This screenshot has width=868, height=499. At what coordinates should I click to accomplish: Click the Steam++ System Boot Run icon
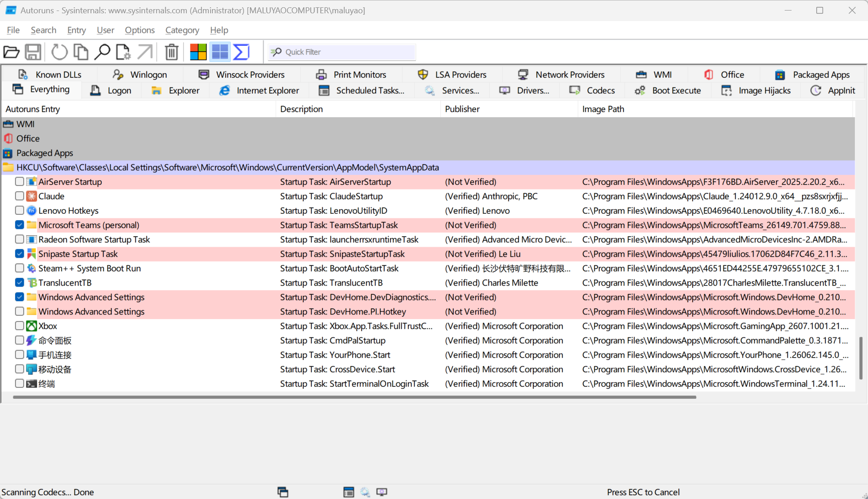click(32, 268)
